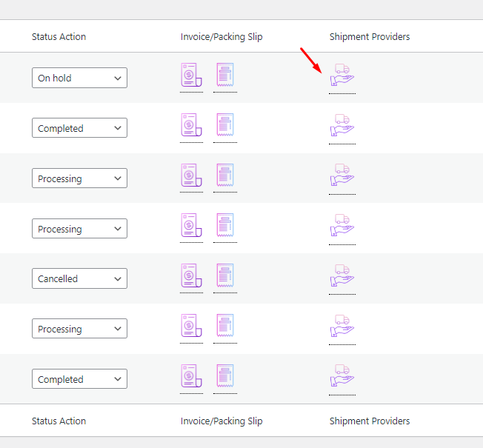Open shipment providers in the first Processing row
This screenshot has height=448, width=483.
click(342, 175)
